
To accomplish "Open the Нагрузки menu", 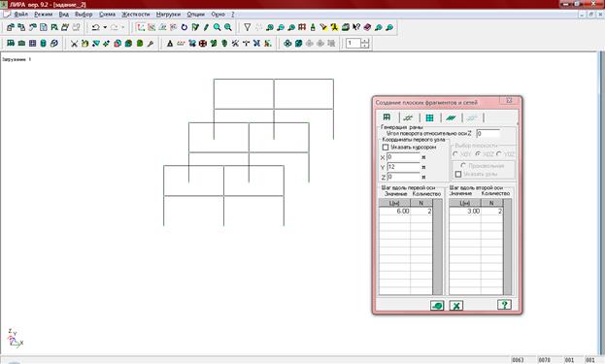I will (x=168, y=15).
